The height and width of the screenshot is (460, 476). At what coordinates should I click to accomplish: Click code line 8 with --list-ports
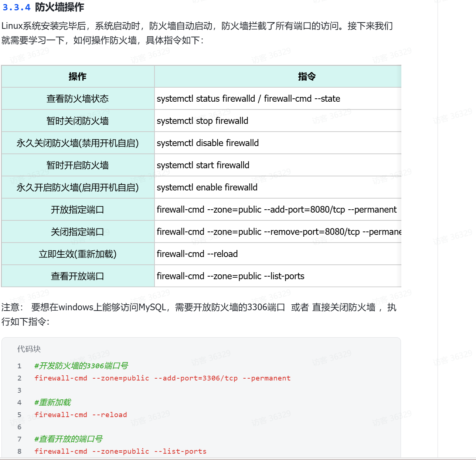120,451
